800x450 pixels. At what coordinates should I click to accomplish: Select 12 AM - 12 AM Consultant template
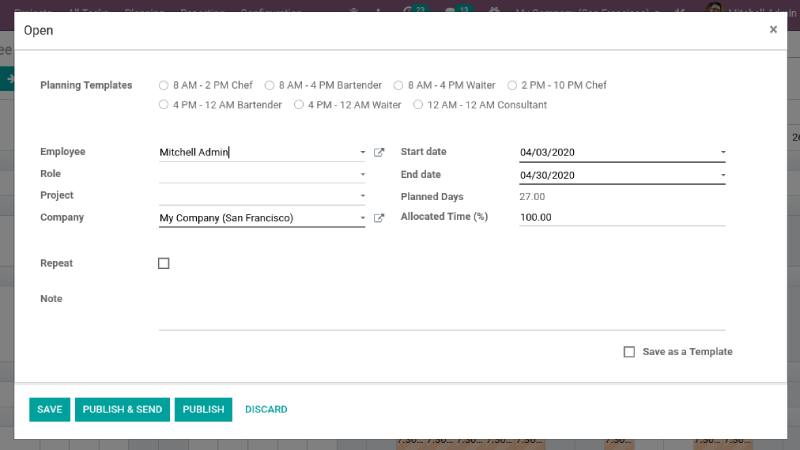click(418, 105)
